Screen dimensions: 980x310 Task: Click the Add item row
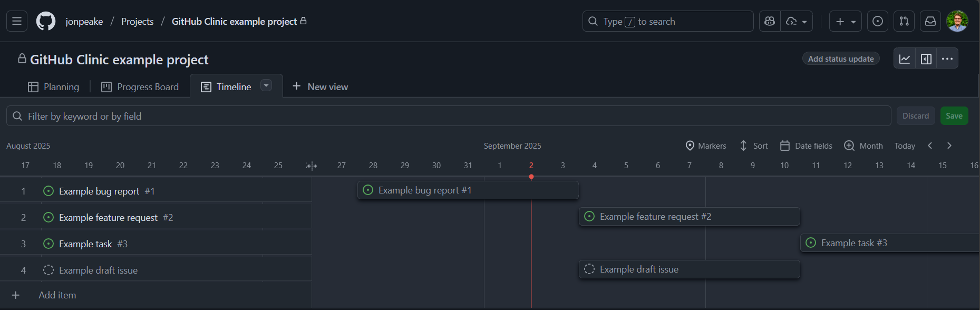click(x=156, y=295)
